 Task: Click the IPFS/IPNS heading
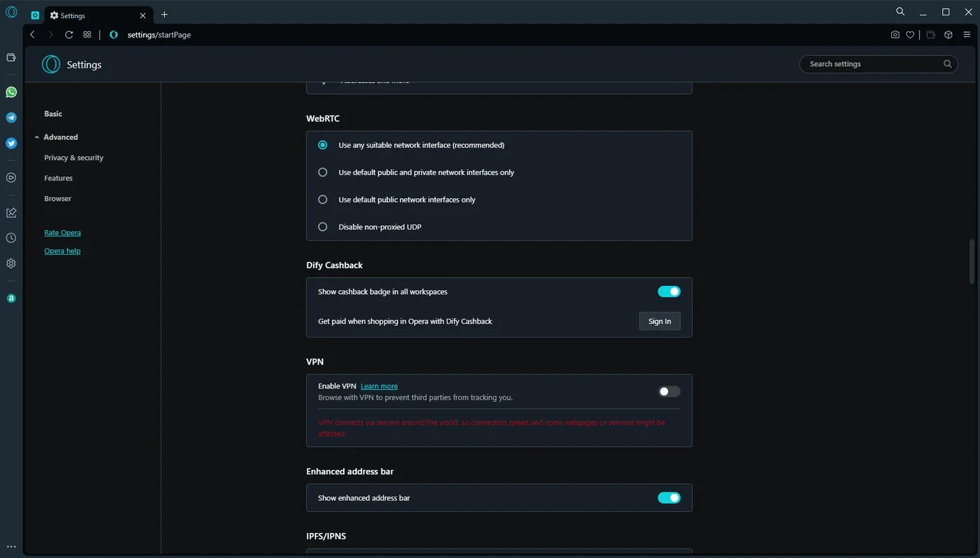tap(326, 536)
